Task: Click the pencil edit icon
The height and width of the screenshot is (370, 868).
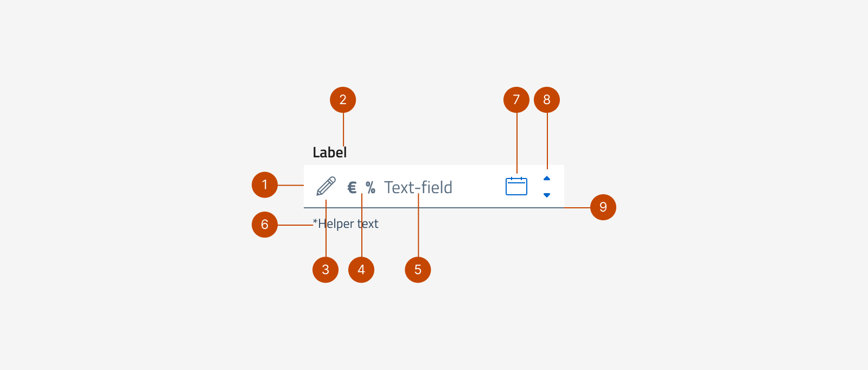Action: click(x=325, y=186)
